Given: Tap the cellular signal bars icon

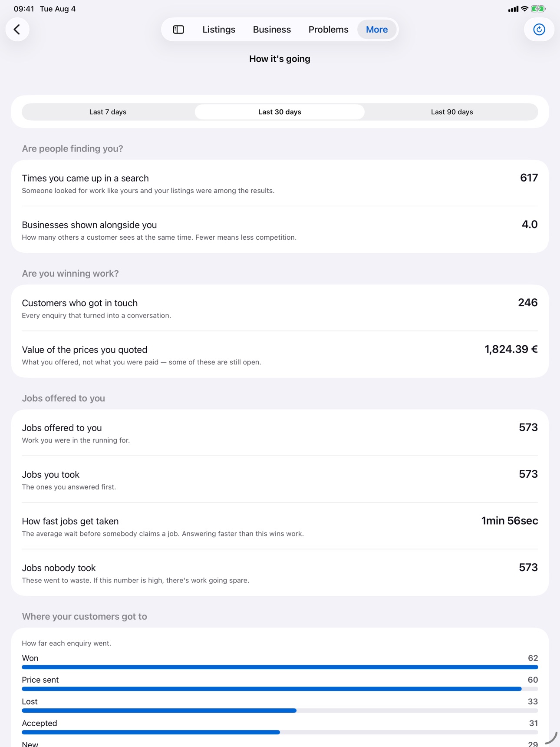Looking at the screenshot, I should click(513, 9).
